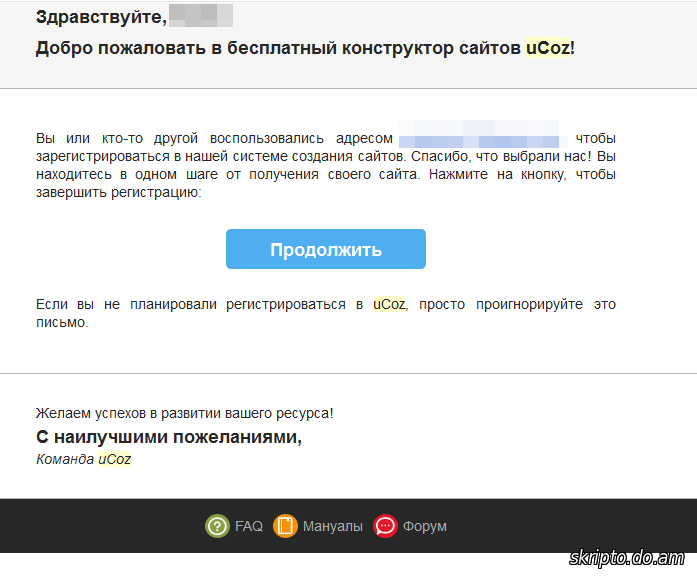Click the Желаем успехов closing sentence

pyautogui.click(x=184, y=412)
